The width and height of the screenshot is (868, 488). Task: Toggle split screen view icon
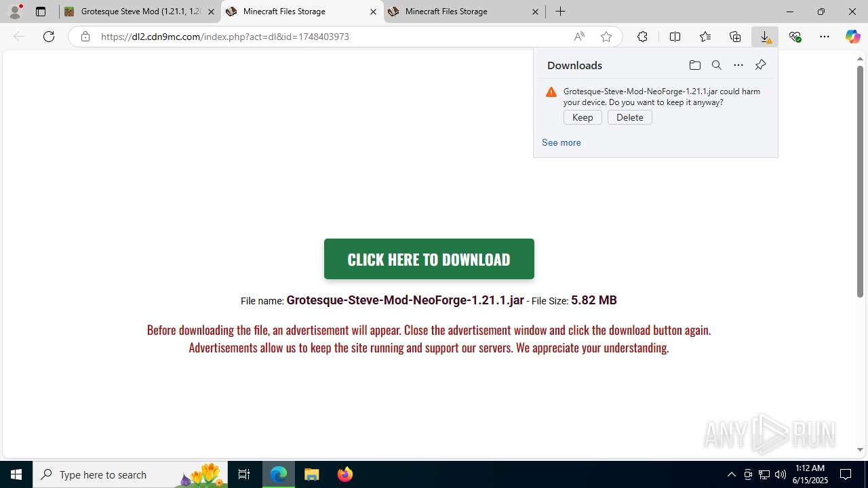click(x=675, y=37)
